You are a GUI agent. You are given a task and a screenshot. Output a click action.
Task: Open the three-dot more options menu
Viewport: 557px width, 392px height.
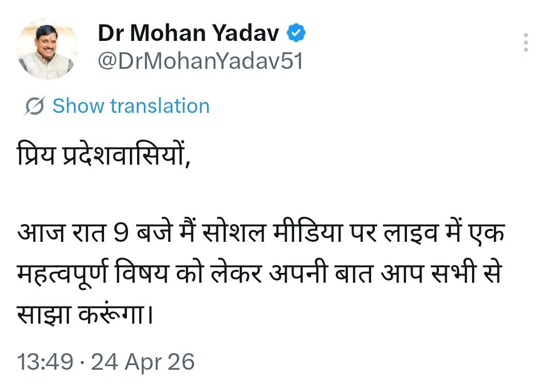point(525,42)
